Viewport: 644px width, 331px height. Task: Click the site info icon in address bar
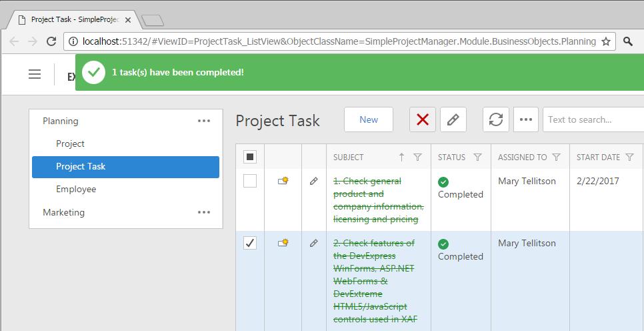73,41
